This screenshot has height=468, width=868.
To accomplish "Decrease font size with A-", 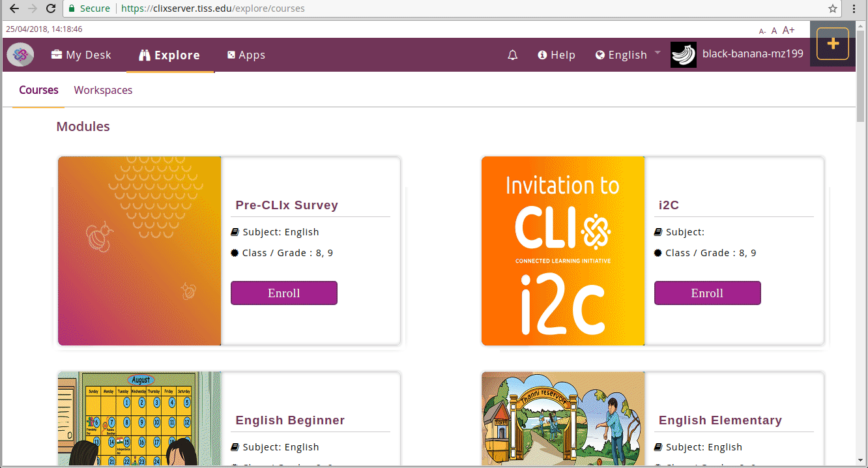I will point(762,31).
